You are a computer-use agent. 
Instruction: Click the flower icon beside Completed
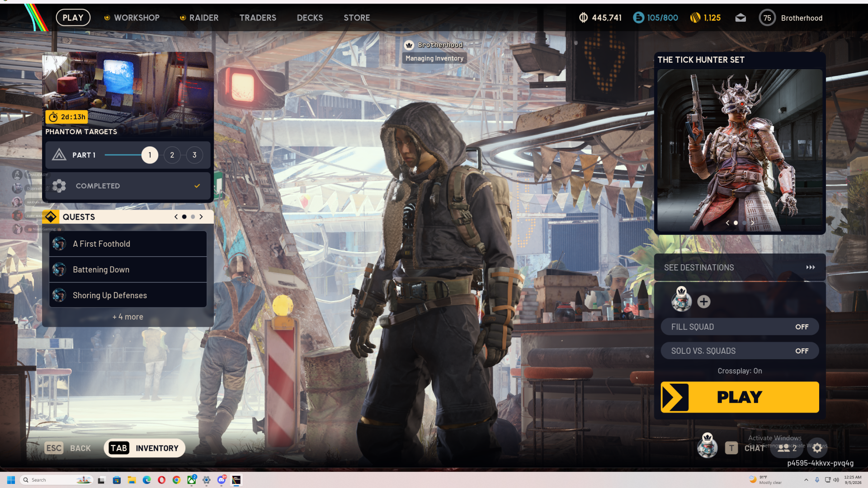59,186
